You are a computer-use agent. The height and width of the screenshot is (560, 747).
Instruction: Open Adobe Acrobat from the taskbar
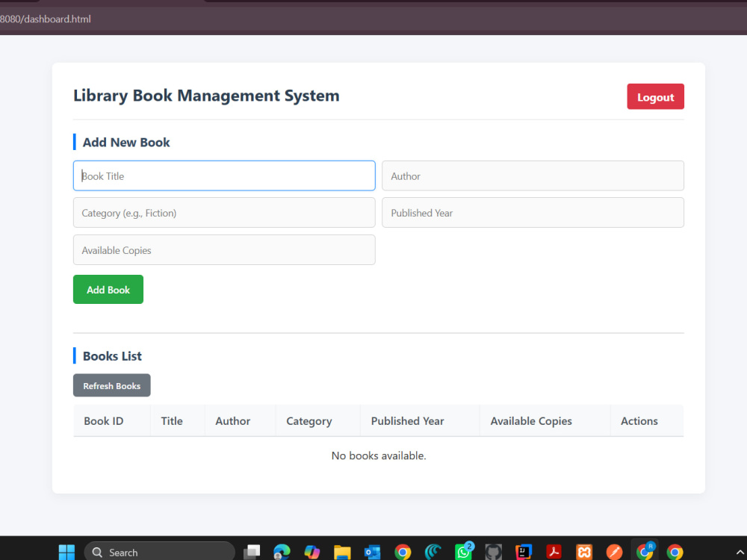pyautogui.click(x=554, y=553)
